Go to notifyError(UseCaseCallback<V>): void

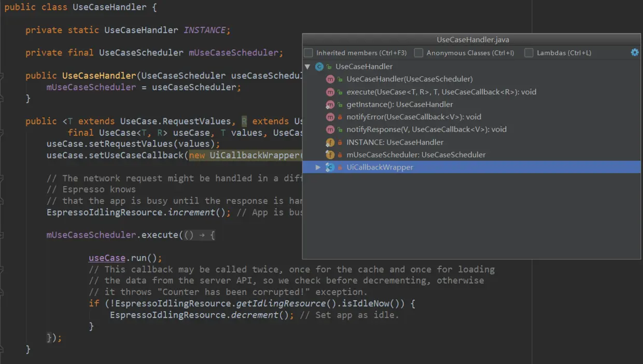[x=414, y=117]
